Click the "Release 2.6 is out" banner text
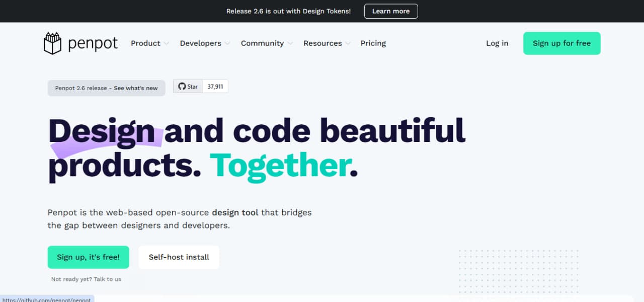644x302 pixels. (x=289, y=11)
